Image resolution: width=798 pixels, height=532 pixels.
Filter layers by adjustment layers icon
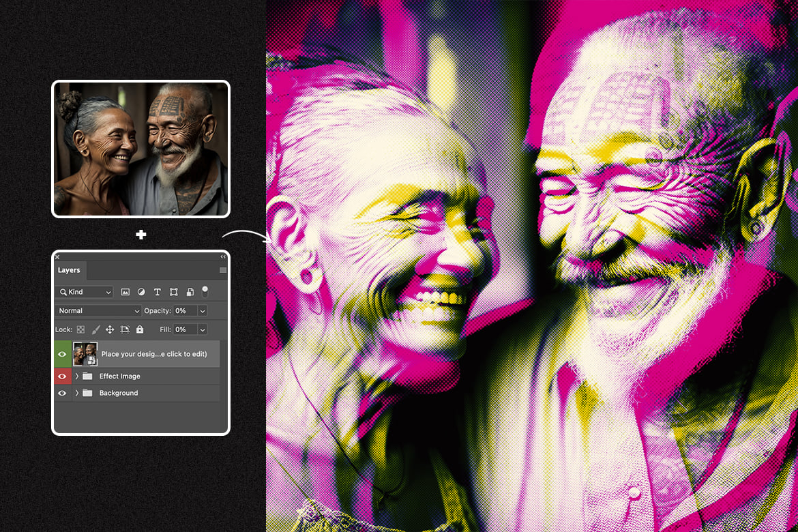coord(141,292)
